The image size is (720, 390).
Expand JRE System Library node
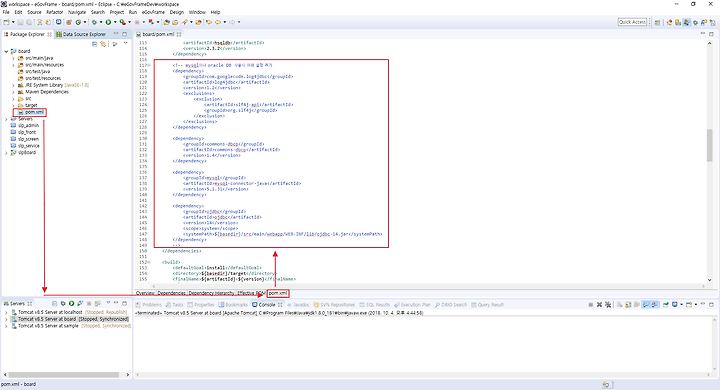[x=13, y=85]
